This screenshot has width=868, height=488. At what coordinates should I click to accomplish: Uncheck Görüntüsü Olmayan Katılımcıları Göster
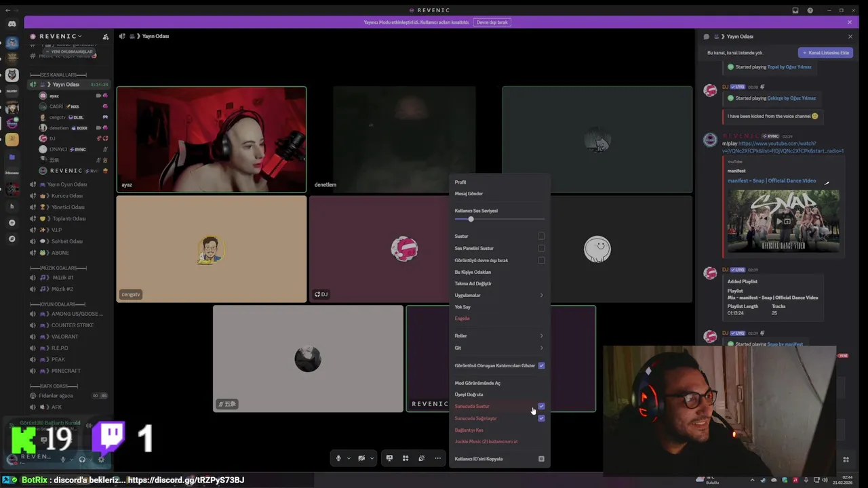click(x=541, y=365)
